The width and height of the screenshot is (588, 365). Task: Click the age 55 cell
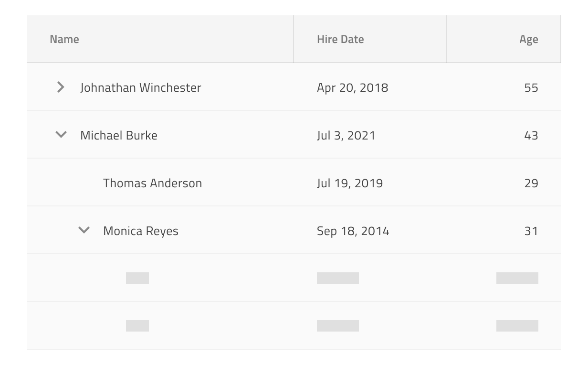tap(504, 87)
